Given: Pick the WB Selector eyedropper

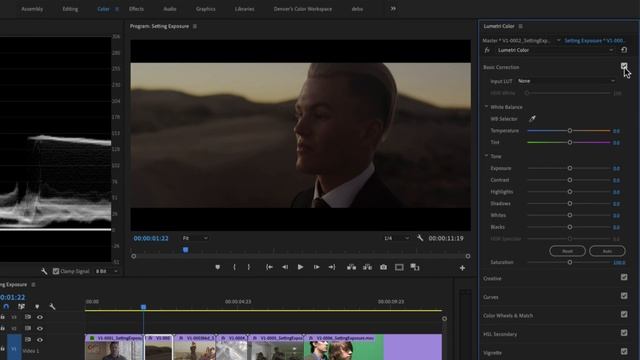Looking at the screenshot, I should [532, 118].
